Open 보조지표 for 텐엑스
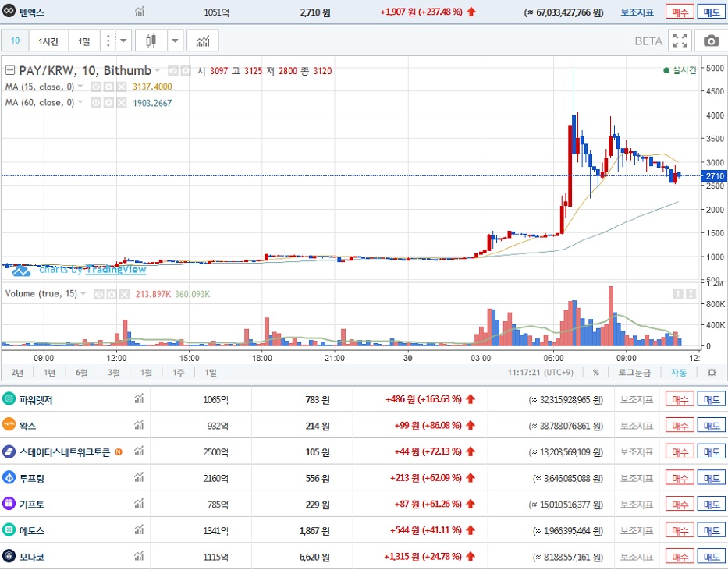The image size is (728, 570). click(x=637, y=12)
